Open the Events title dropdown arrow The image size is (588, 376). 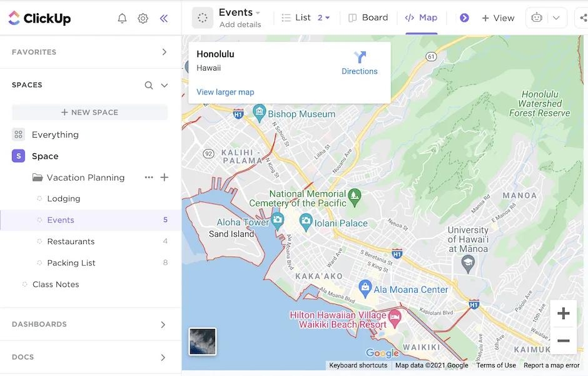pos(258,13)
